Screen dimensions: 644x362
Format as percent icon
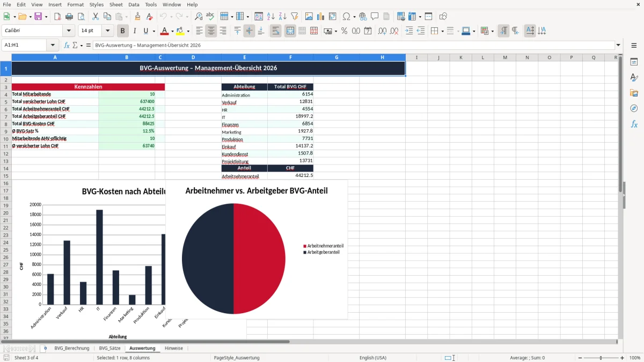pos(344,31)
